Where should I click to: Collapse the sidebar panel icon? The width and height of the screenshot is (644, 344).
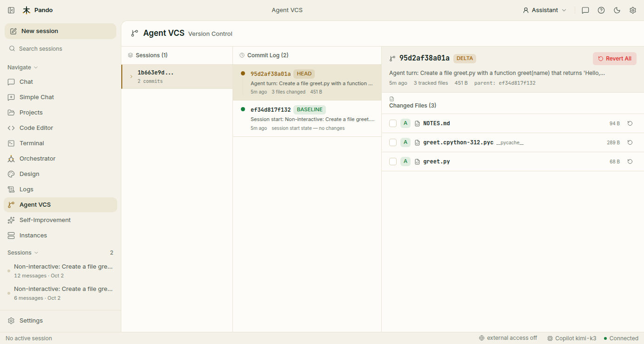[11, 10]
